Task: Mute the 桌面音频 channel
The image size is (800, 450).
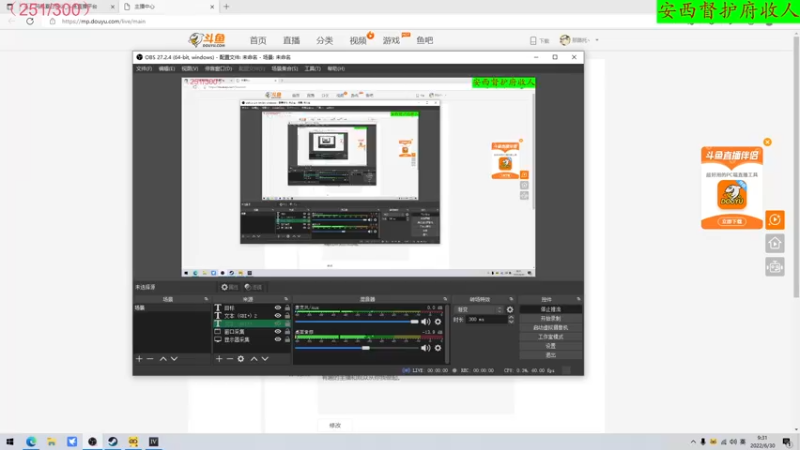Action: [x=426, y=348]
